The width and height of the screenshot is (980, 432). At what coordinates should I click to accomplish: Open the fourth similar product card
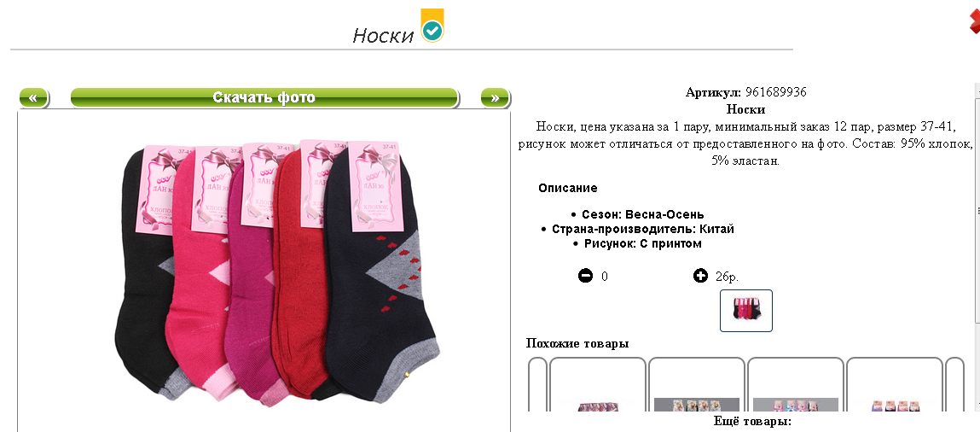tap(895, 384)
